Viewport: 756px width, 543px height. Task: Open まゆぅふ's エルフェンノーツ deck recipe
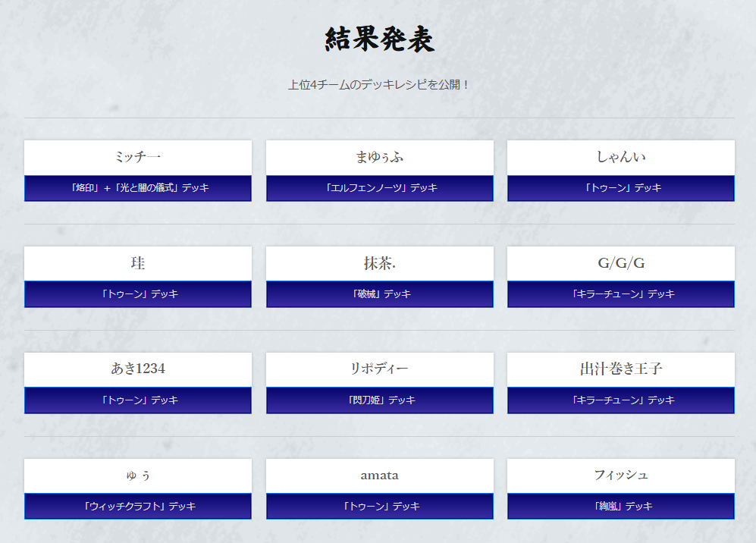point(379,188)
